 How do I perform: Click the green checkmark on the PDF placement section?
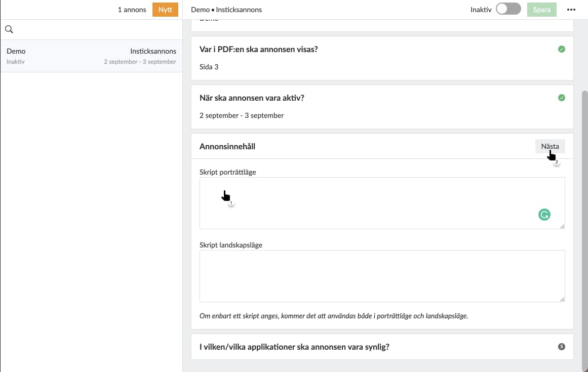561,49
